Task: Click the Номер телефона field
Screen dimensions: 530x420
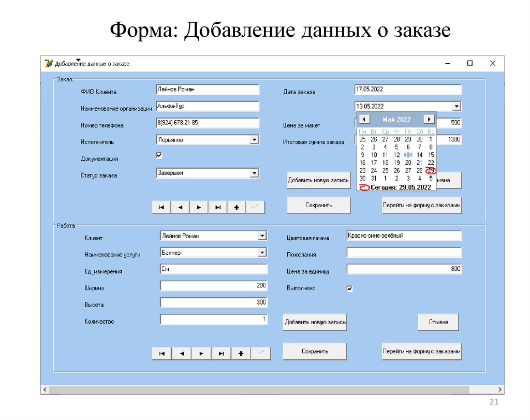Action: click(208, 123)
